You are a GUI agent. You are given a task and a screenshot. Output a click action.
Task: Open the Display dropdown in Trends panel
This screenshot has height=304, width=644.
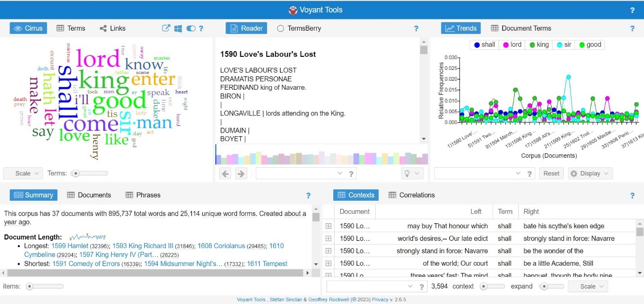tap(590, 174)
